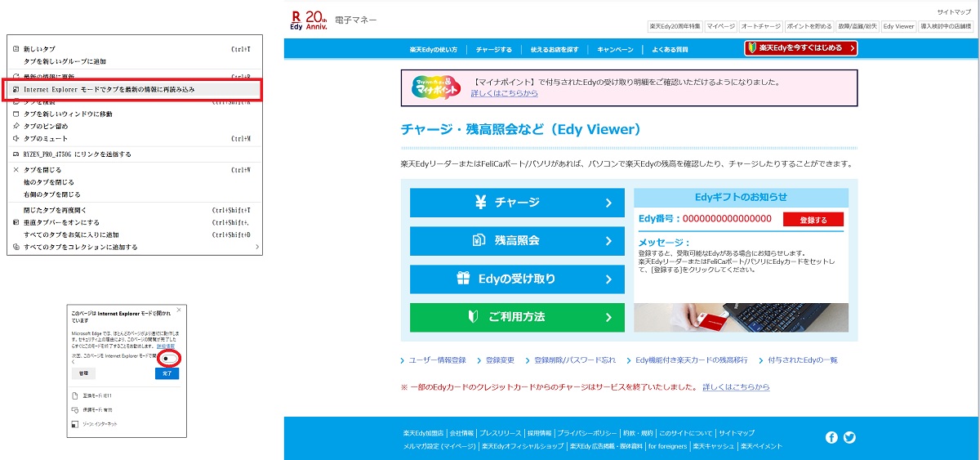Open the プライバシーポリシー footer link
Viewport: 980px width, 460px height.
click(x=587, y=433)
